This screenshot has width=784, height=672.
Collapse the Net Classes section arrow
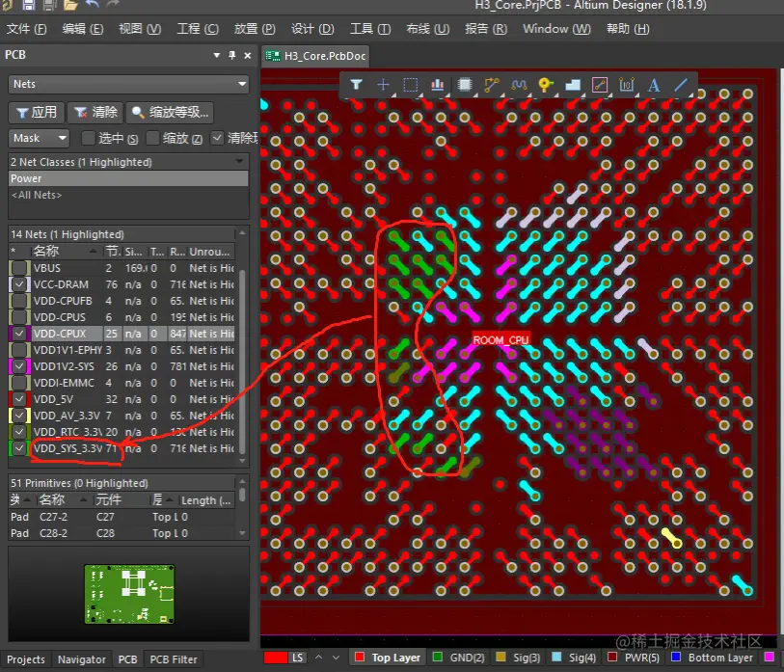pyautogui.click(x=239, y=162)
